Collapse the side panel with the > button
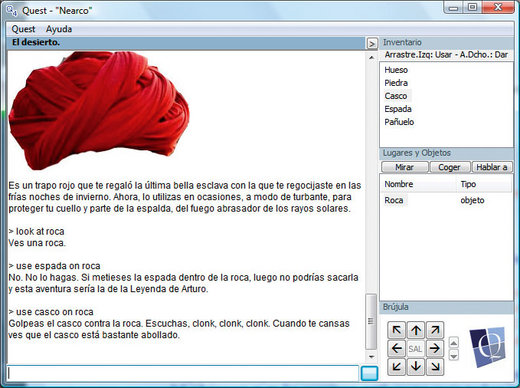 (372, 44)
